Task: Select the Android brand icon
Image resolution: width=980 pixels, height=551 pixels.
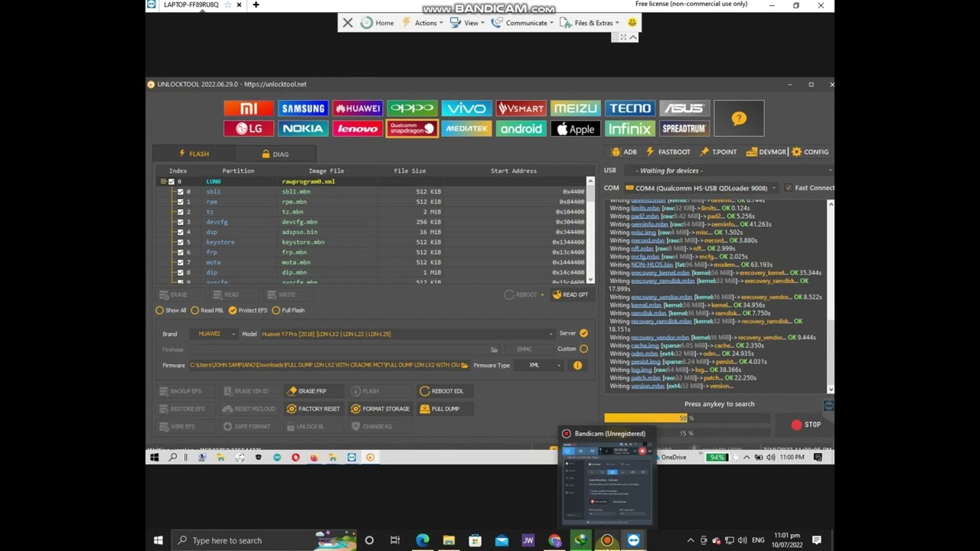Action: point(521,129)
